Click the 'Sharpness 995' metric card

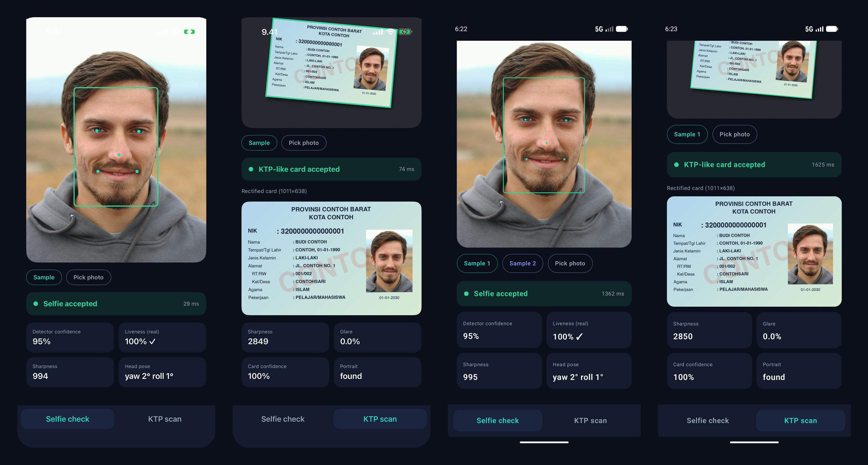(x=499, y=371)
